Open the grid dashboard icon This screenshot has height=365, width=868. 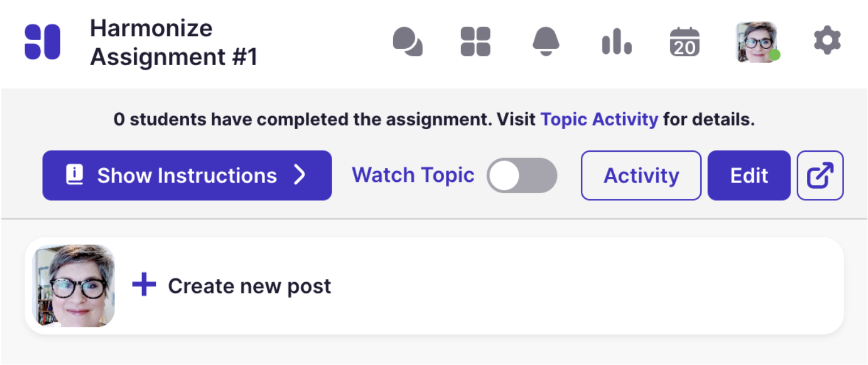[475, 42]
